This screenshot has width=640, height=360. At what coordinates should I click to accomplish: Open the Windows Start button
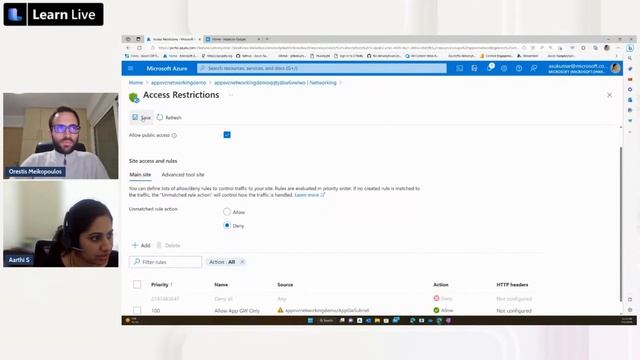tap(310, 320)
